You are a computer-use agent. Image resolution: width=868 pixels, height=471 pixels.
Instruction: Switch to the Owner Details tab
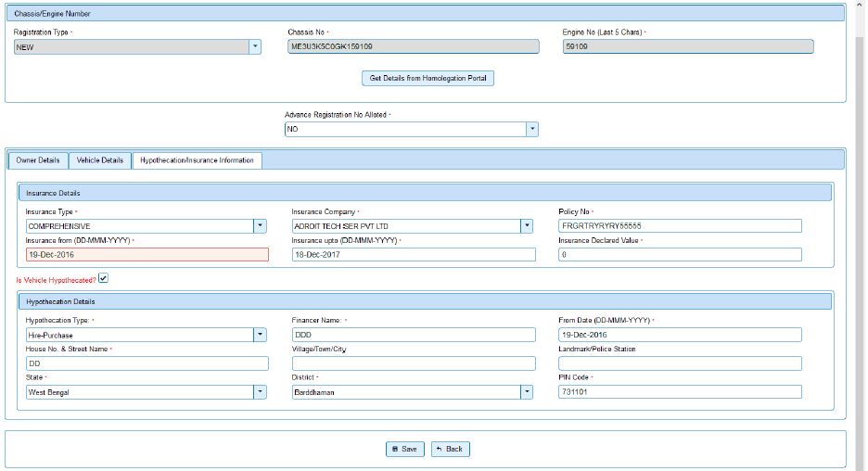tap(38, 160)
